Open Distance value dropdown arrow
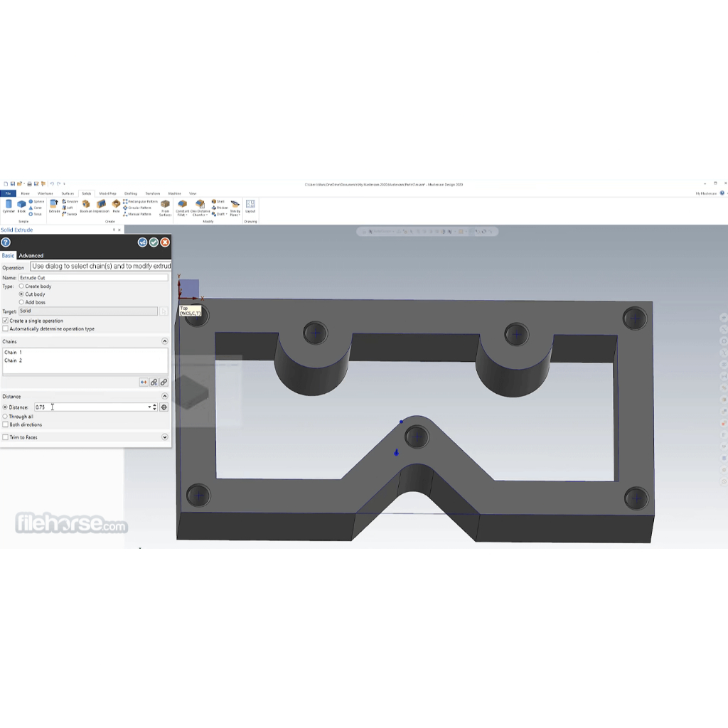This screenshot has width=728, height=728. coord(149,407)
